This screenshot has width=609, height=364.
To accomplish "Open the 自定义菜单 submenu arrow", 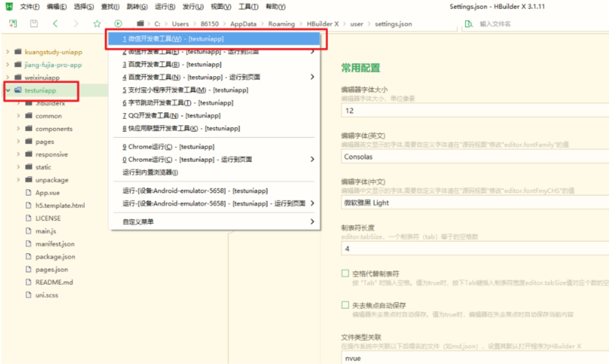I will [312, 222].
